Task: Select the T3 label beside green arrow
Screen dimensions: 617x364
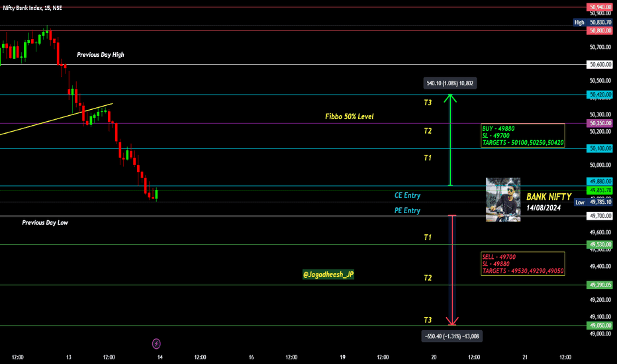Action: coord(428,103)
